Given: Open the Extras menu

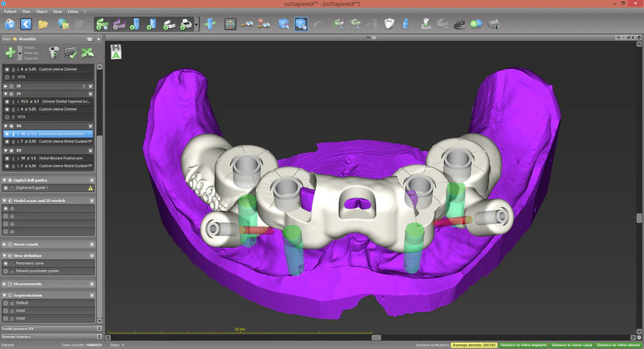Looking at the screenshot, I should (x=73, y=11).
